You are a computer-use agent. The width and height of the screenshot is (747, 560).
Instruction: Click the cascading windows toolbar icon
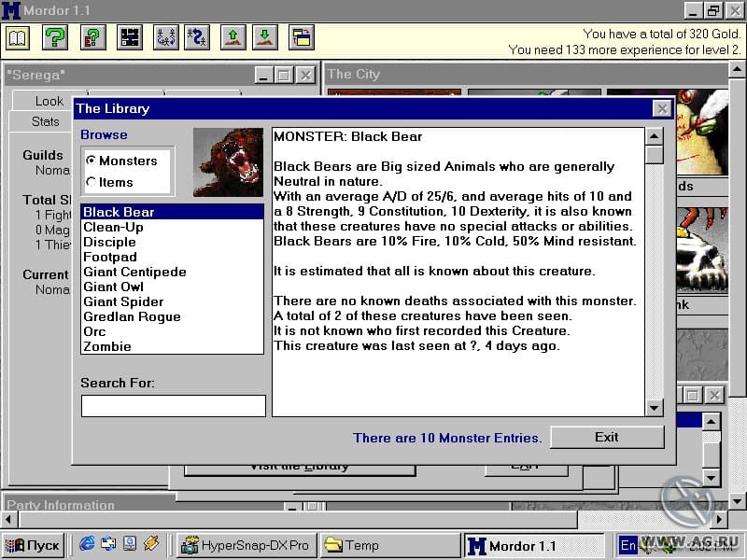(302, 37)
